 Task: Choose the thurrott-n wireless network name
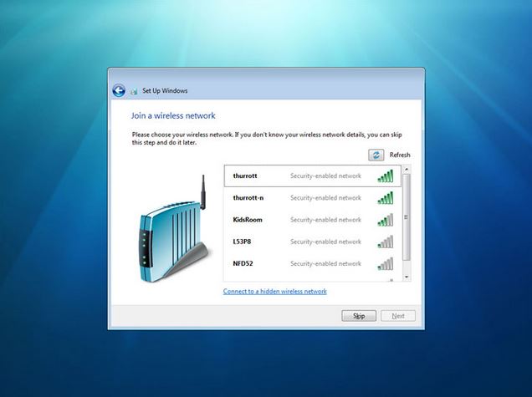tap(248, 198)
